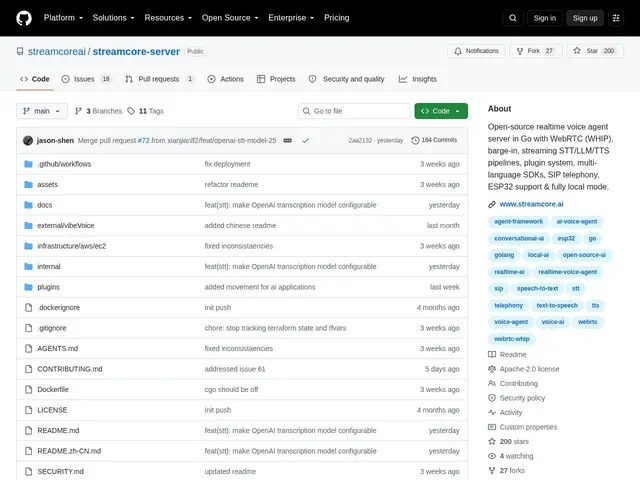
Task: Open the www.streamcore.ai website link
Action: click(x=531, y=204)
